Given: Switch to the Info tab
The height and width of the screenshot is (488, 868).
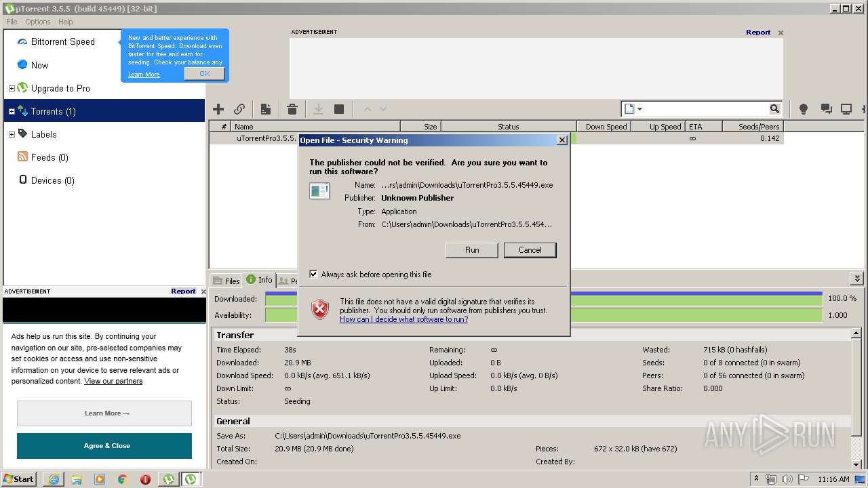Looking at the screenshot, I should tap(259, 279).
